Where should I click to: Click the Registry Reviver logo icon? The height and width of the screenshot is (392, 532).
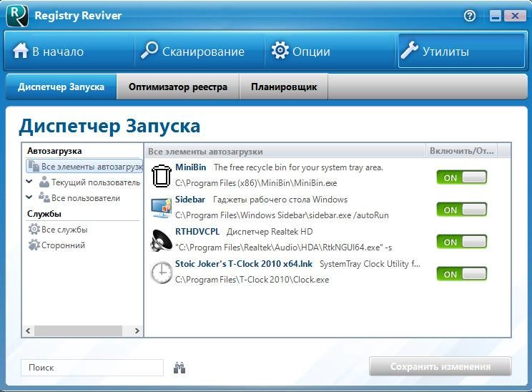17,16
